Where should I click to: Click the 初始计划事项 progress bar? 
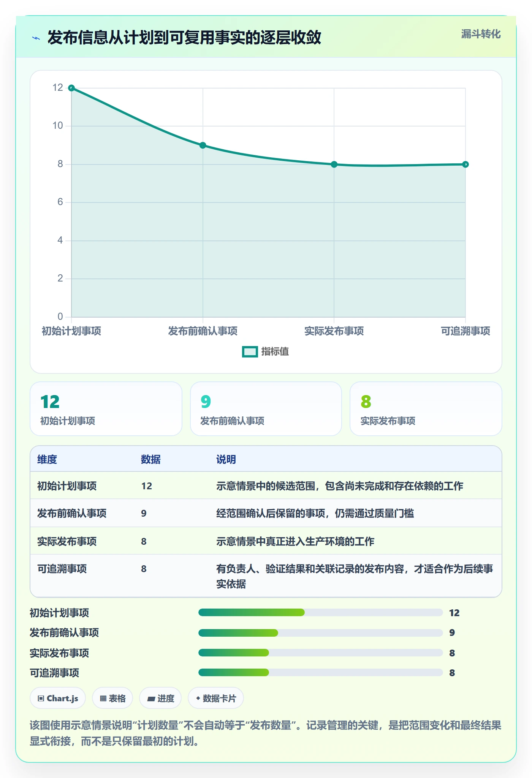point(321,612)
